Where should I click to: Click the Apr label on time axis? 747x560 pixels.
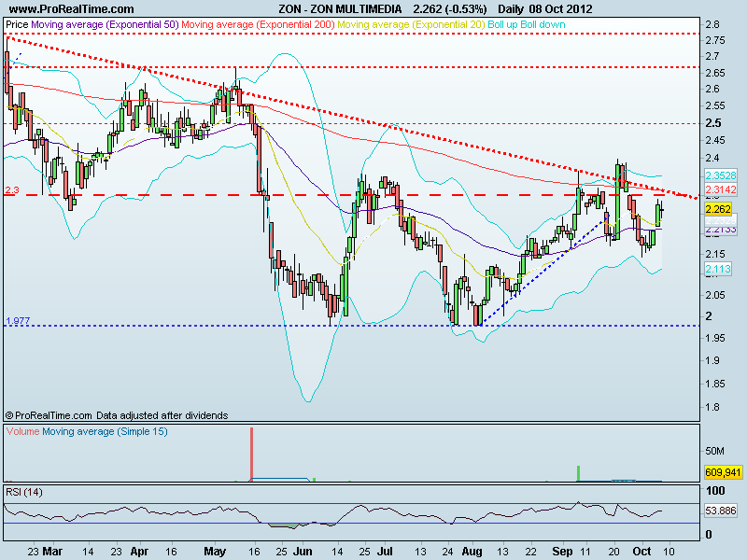coord(139,552)
